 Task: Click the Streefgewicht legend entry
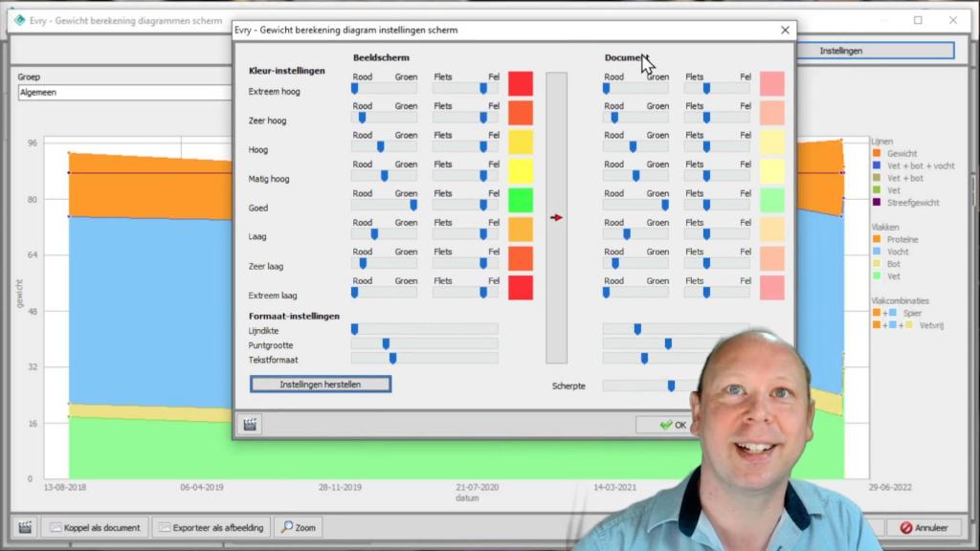coord(905,203)
